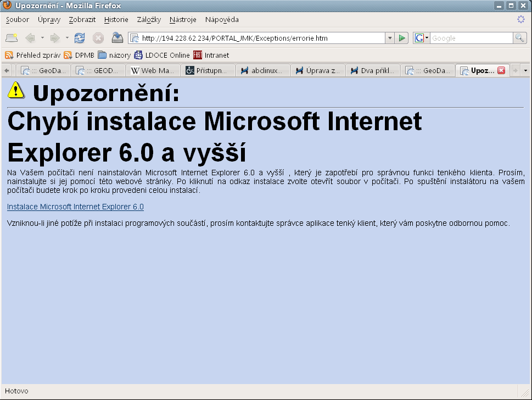
Task: Open Přehled zpráv feed bookmark
Action: 33,55
